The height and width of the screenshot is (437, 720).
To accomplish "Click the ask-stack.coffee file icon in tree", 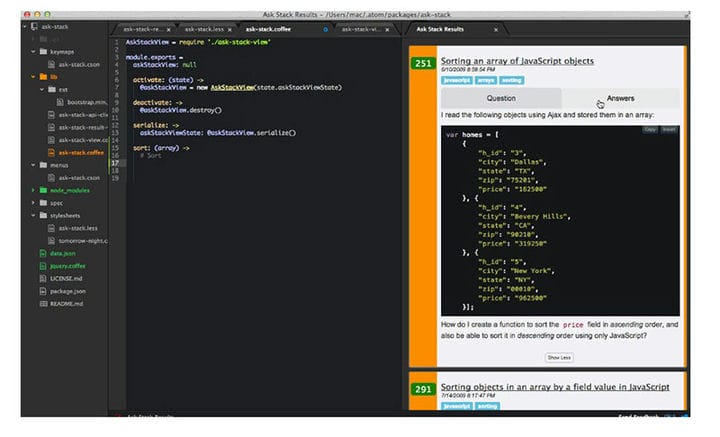I will click(x=51, y=153).
